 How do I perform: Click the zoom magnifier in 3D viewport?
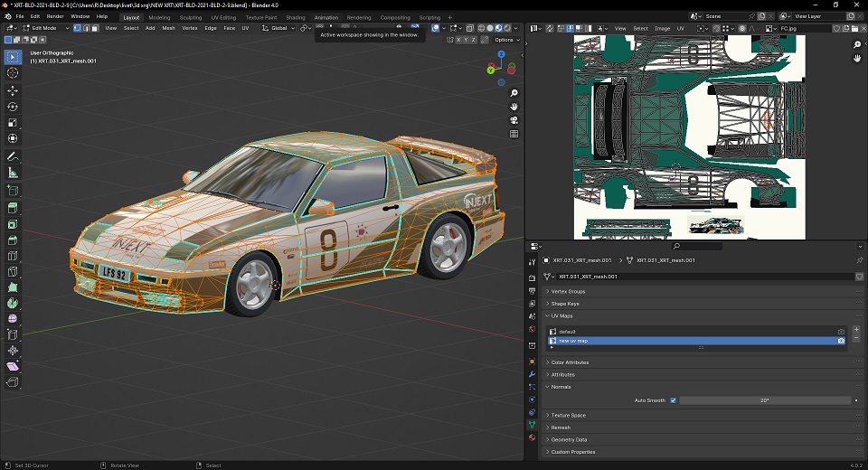pyautogui.click(x=514, y=93)
